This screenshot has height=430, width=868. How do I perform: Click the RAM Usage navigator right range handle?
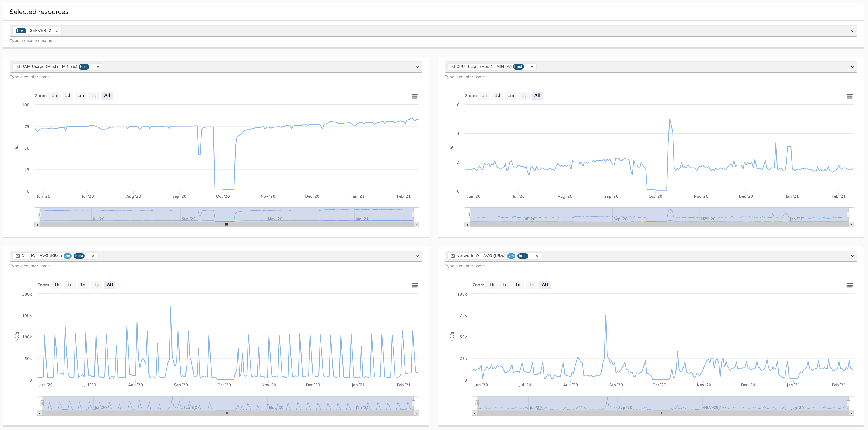(414, 214)
